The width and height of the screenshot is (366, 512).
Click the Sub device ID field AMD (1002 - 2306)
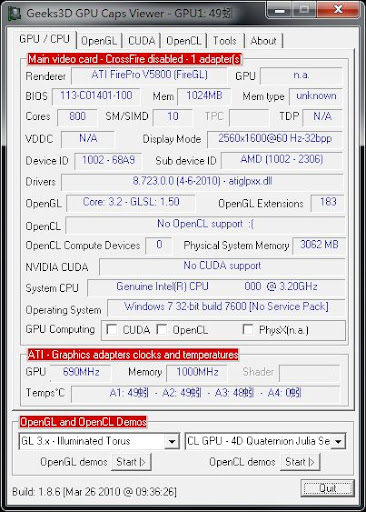click(282, 160)
